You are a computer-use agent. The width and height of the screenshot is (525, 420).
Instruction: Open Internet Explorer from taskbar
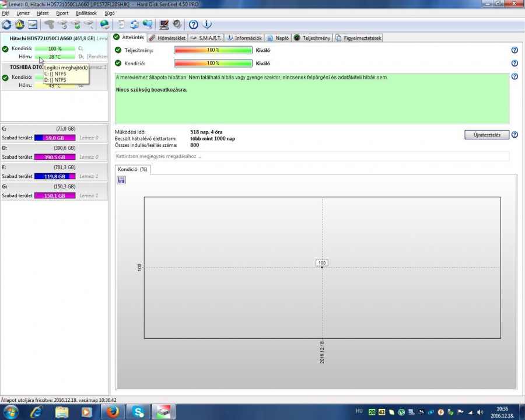(x=36, y=412)
